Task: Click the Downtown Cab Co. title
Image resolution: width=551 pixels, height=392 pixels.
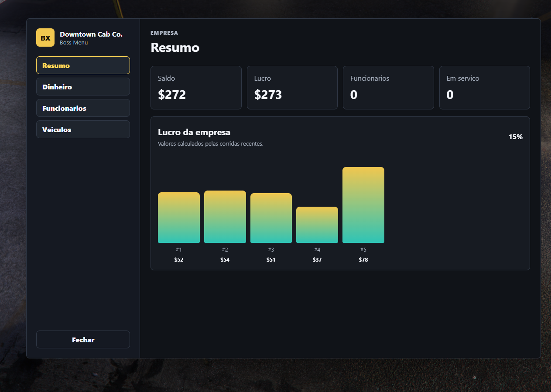Action: 91,34
